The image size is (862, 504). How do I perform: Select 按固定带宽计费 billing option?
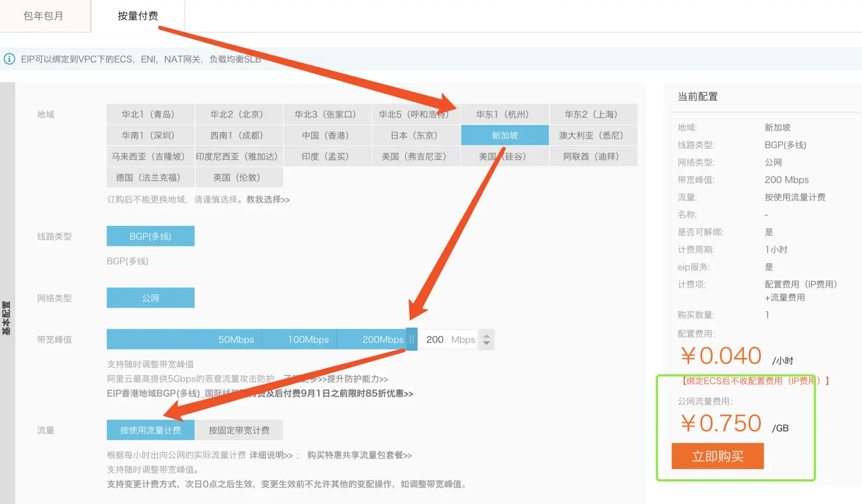pyautogui.click(x=239, y=430)
